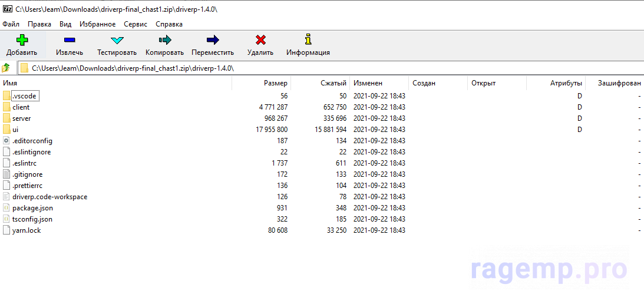Select the driverp.code-workspace file
The image size is (644, 297).
coord(49,197)
